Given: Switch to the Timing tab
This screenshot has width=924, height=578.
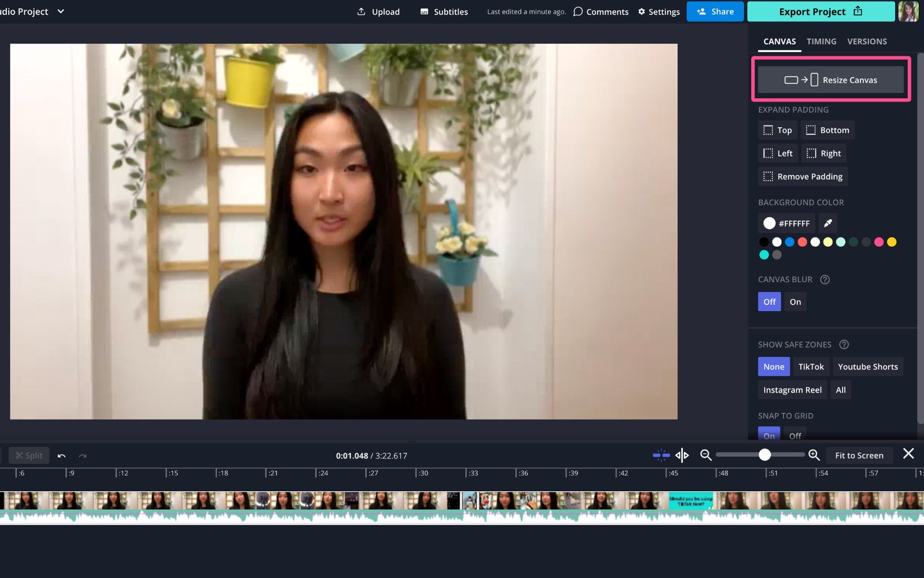Looking at the screenshot, I should (x=821, y=41).
